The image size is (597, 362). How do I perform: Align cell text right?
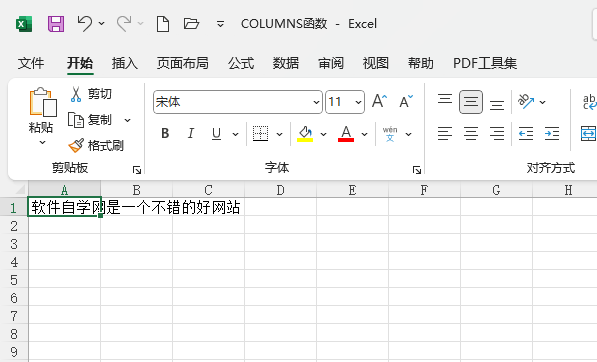pos(497,134)
